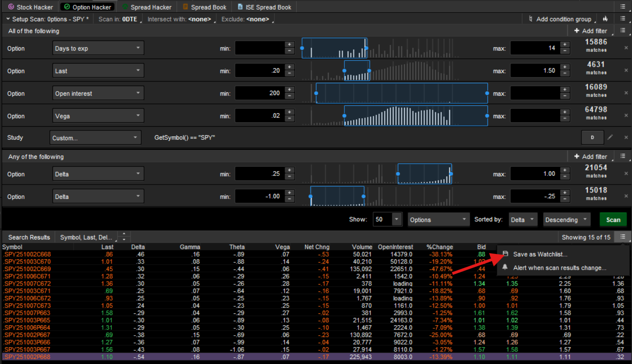
Task: Delete the Open interest filter row
Action: (x=626, y=93)
